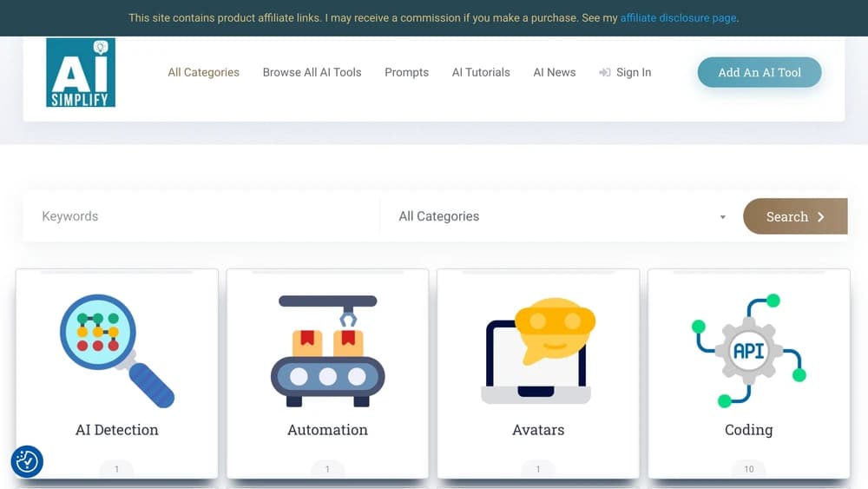Open the affiliate disclosure page link
The image size is (868, 489).
pos(678,17)
